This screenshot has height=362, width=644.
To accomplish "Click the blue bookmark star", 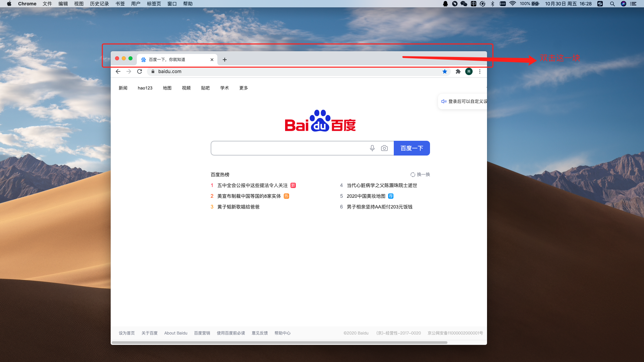I will (445, 71).
